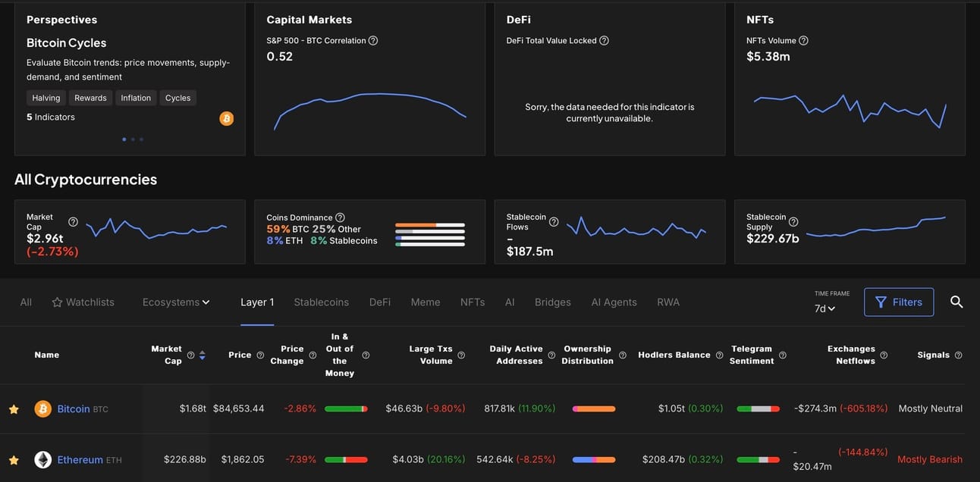This screenshot has width=980, height=482.
Task: Open help icon for DeFi Total Value Locked
Action: pos(604,40)
